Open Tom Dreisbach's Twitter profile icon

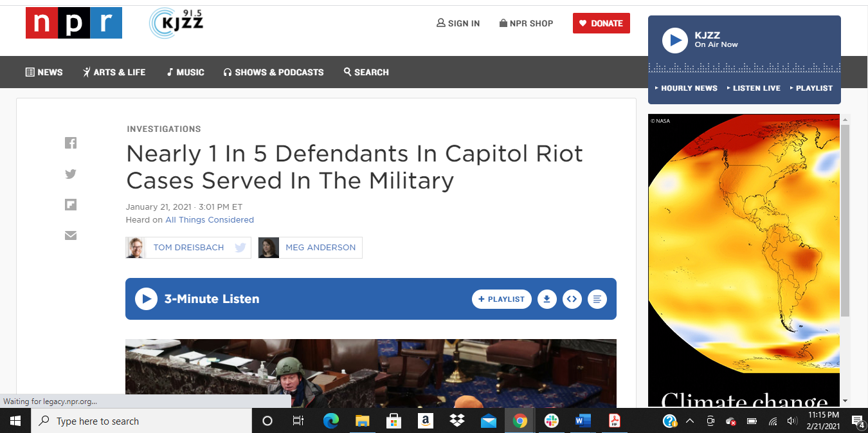coord(240,248)
